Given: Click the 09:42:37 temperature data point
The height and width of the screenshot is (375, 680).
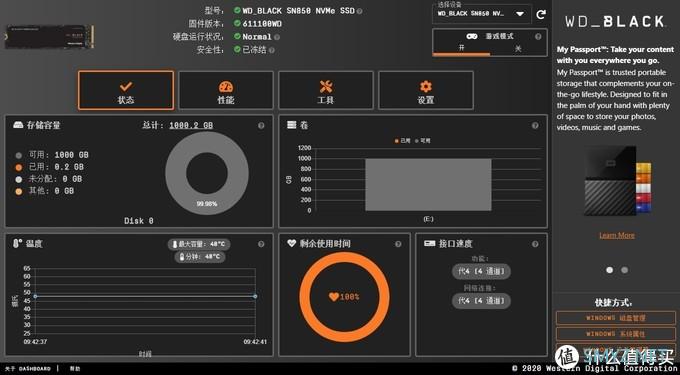Looking at the screenshot, I should (x=35, y=297).
